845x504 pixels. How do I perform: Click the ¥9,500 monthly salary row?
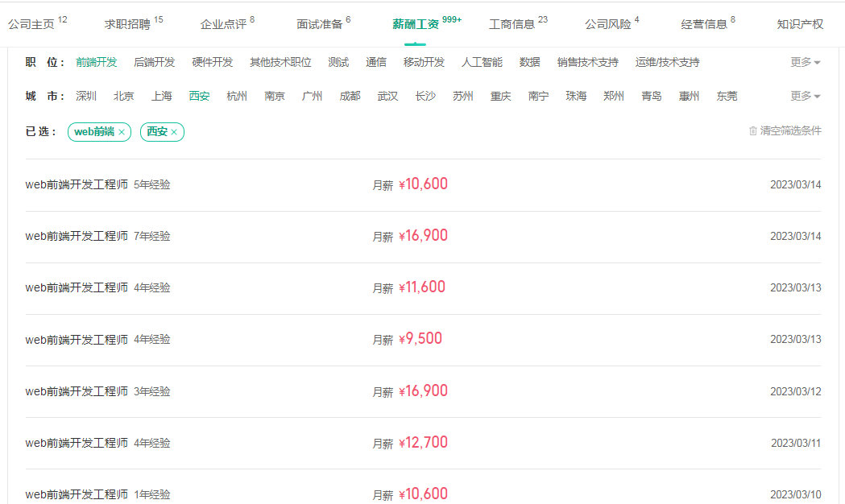(420, 339)
